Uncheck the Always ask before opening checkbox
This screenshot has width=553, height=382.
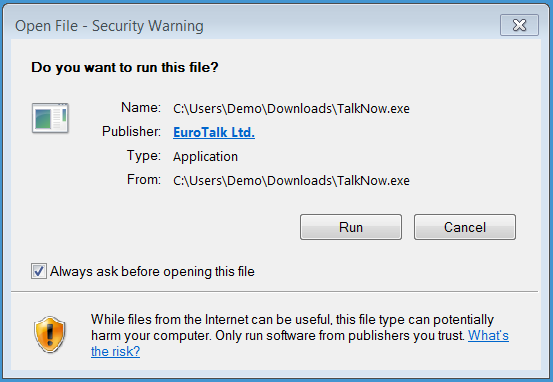(38, 271)
